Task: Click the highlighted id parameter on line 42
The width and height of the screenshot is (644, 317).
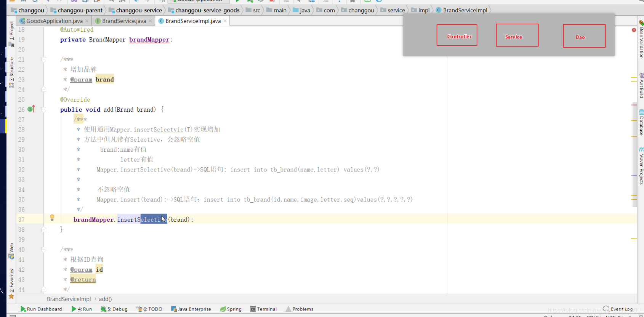Action: (99, 269)
